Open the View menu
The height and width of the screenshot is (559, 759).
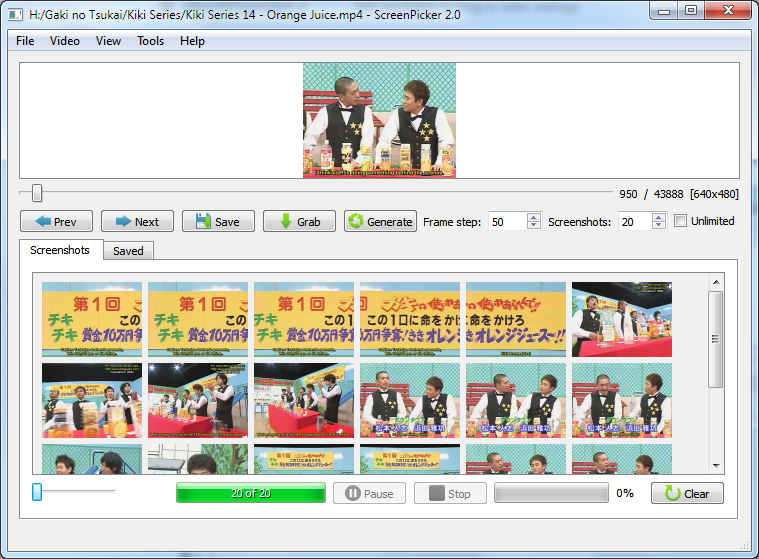click(x=108, y=41)
